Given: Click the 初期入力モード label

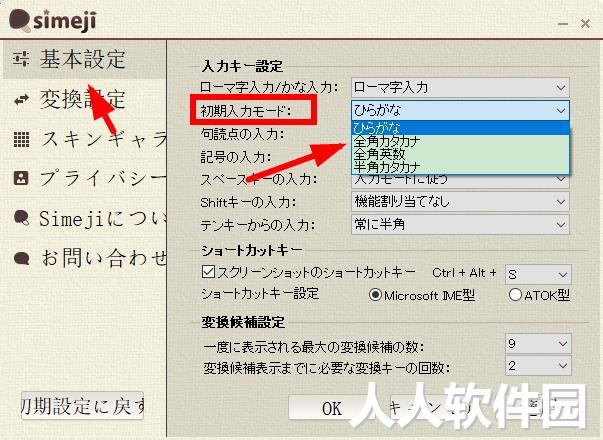Looking at the screenshot, I should click(246, 111).
